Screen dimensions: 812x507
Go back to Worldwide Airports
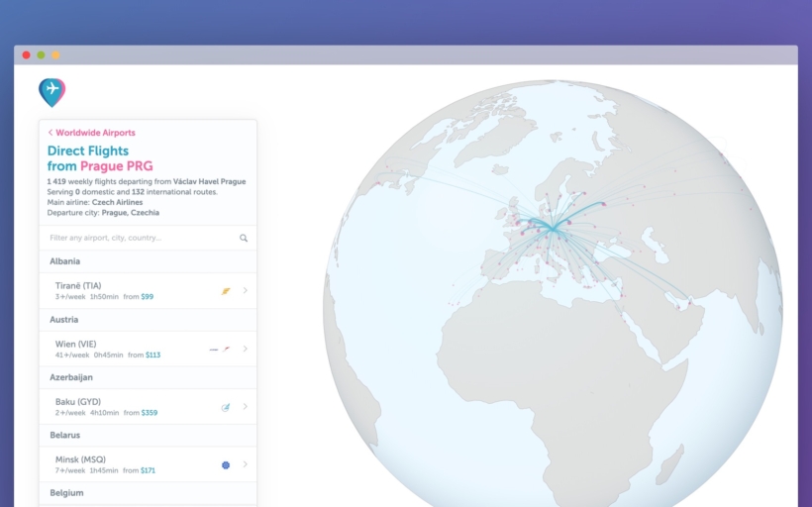(92, 133)
